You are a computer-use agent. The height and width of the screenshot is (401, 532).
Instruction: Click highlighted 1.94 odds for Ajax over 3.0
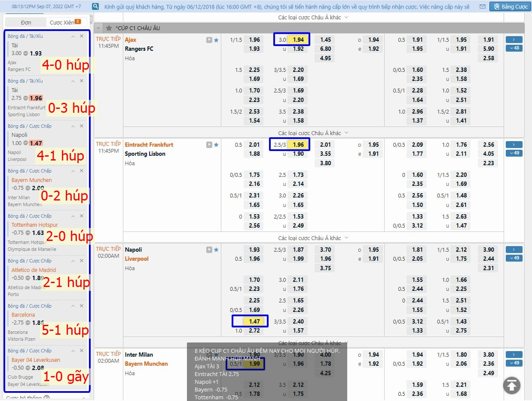click(298, 40)
